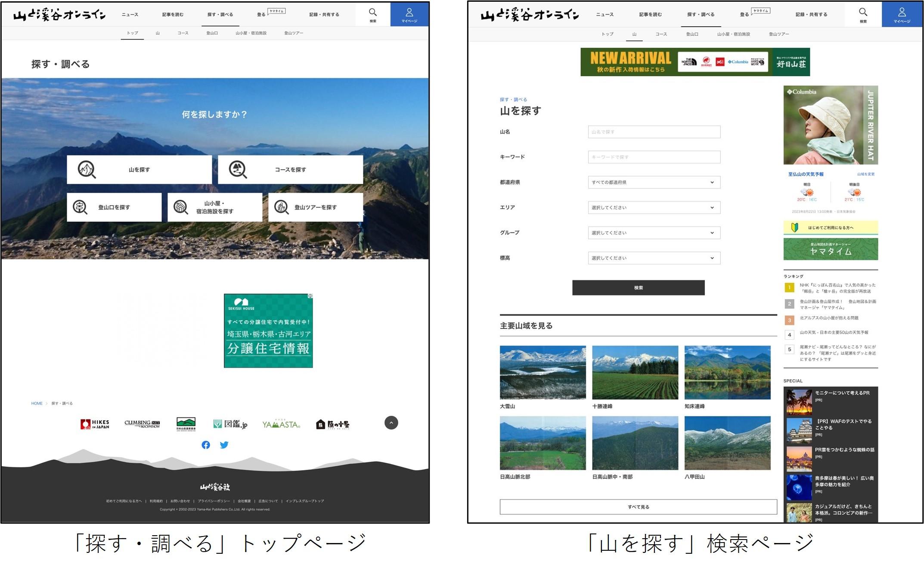924x571 pixels.
Task: Open the エリア selection dropdown
Action: (654, 208)
